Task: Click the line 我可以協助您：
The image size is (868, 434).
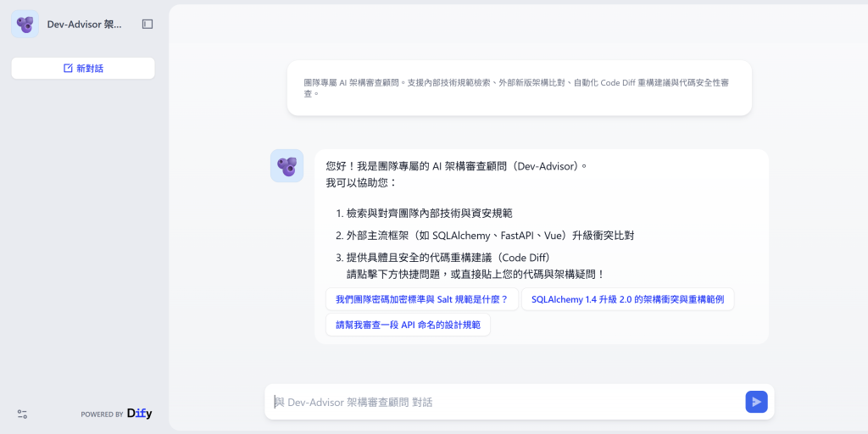Action: (x=361, y=183)
